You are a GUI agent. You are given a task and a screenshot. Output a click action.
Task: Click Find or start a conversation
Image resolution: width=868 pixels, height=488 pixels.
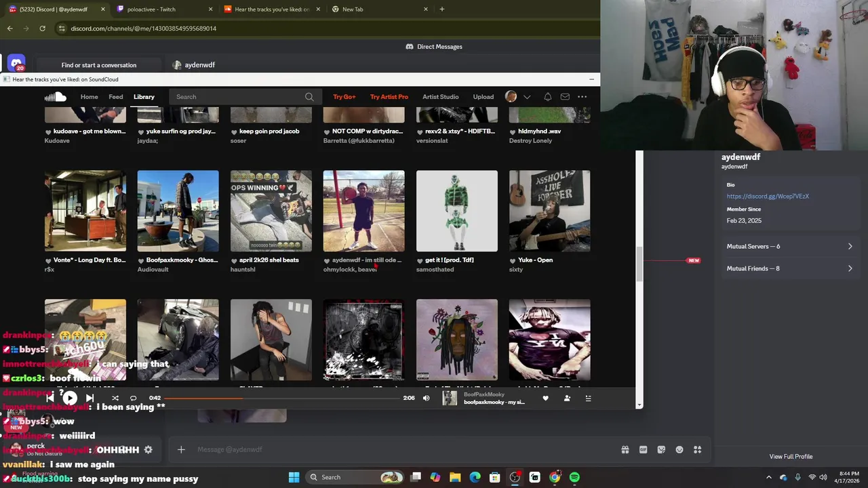(x=99, y=65)
